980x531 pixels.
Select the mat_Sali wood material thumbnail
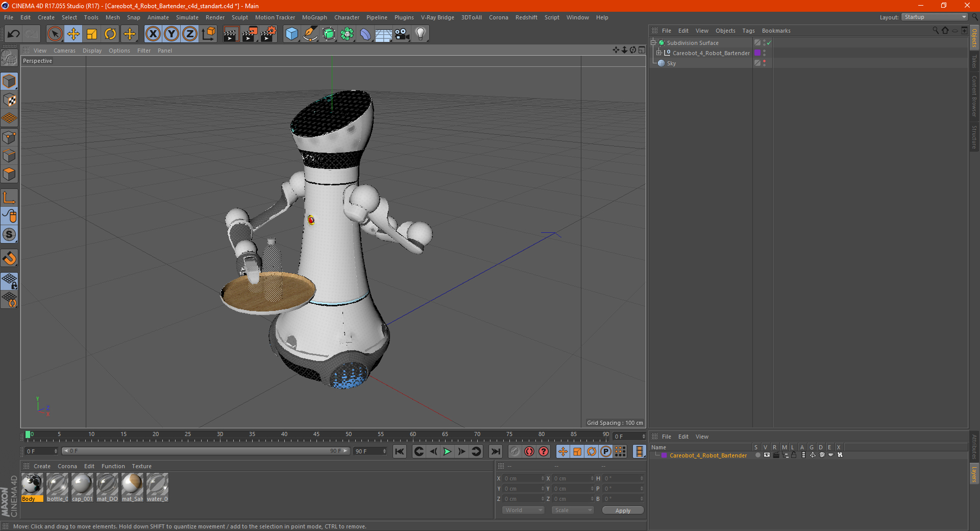pos(132,487)
